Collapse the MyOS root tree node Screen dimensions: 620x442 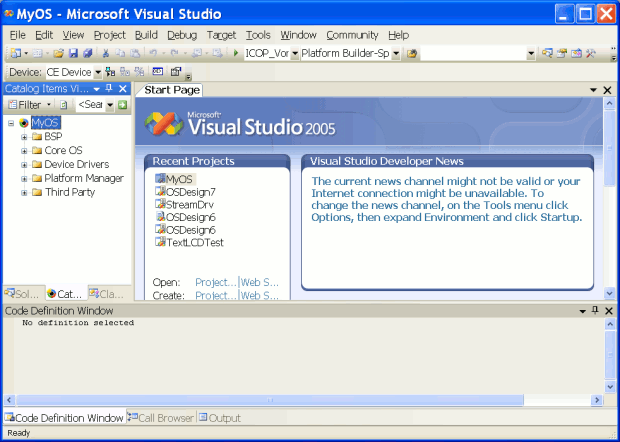pos(11,123)
